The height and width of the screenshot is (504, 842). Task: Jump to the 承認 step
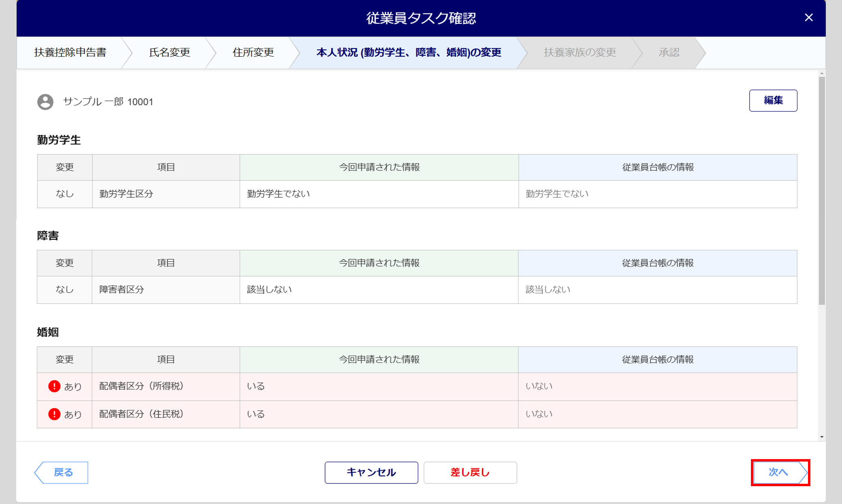coord(669,53)
